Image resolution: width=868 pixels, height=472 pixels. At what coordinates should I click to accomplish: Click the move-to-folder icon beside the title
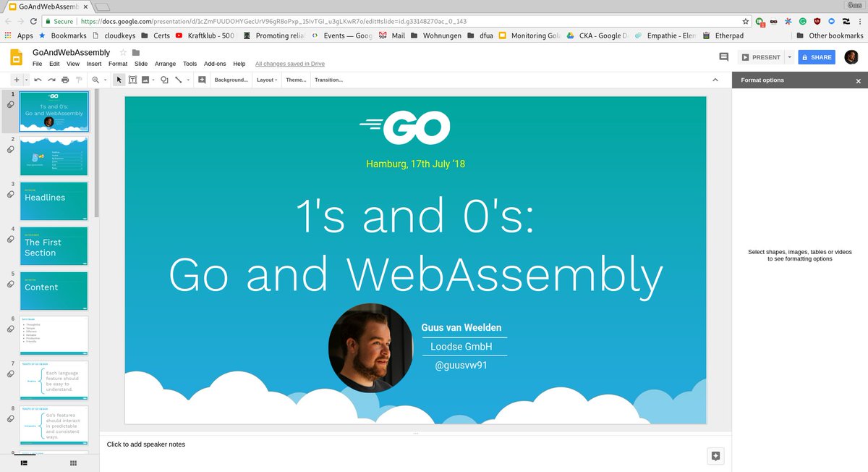point(136,52)
